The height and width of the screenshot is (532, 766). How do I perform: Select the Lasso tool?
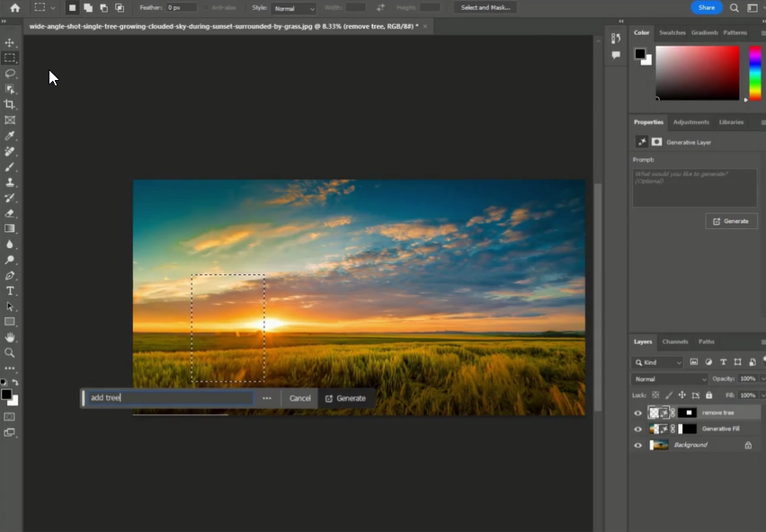pyautogui.click(x=10, y=74)
